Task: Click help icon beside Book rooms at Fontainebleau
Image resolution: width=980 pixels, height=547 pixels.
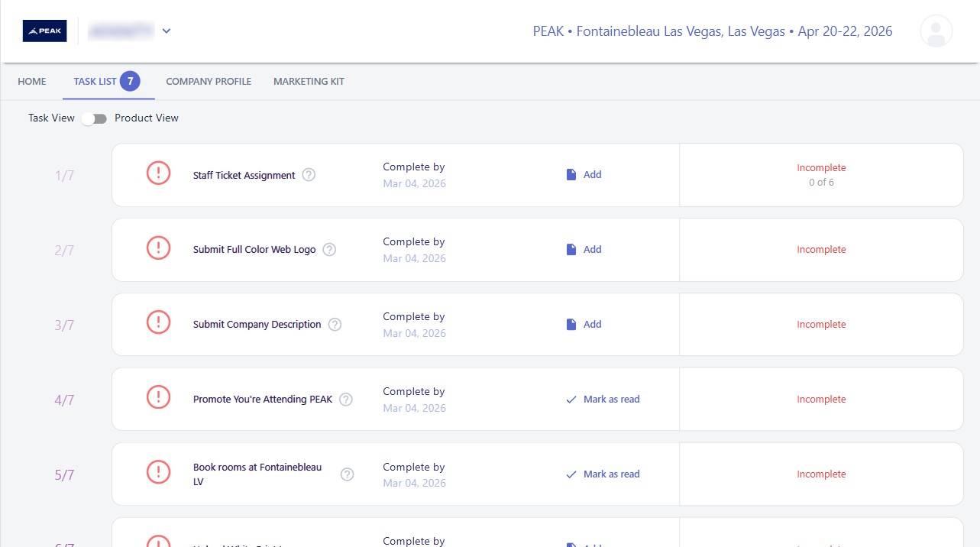Action: click(347, 474)
